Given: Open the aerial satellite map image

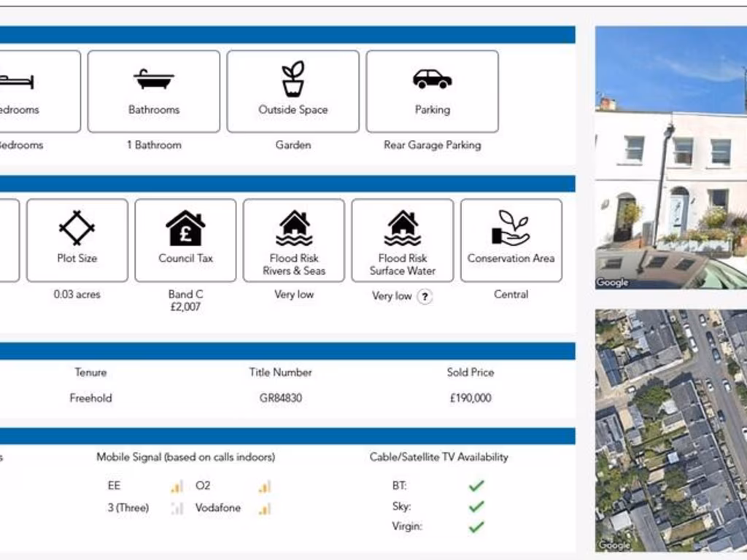Looking at the screenshot, I should point(670,430).
